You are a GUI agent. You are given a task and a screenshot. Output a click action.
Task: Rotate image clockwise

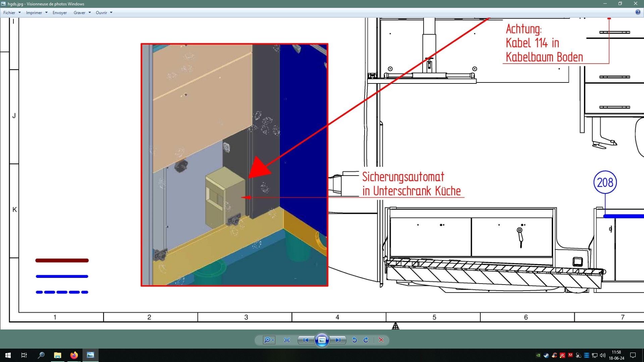[x=366, y=340]
